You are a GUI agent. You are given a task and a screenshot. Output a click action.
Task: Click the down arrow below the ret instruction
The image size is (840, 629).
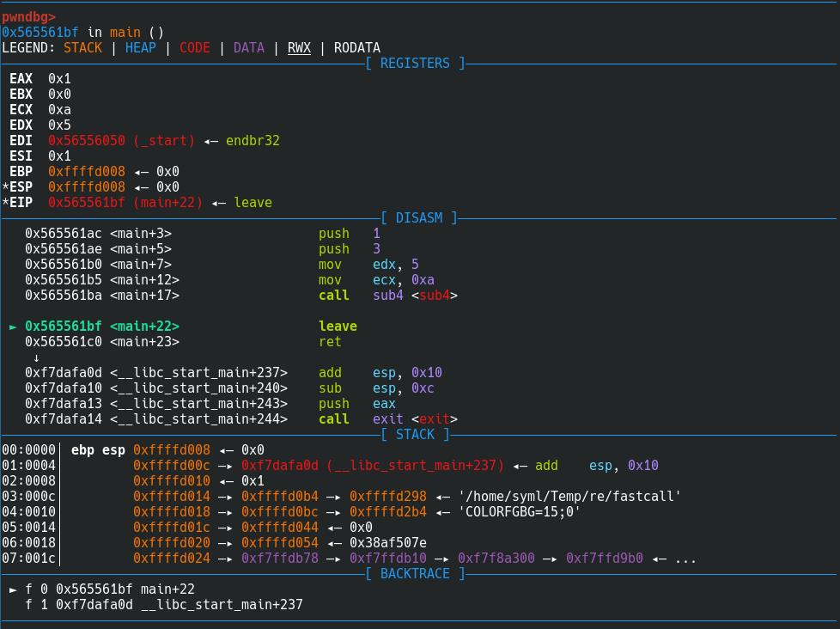tap(37, 357)
